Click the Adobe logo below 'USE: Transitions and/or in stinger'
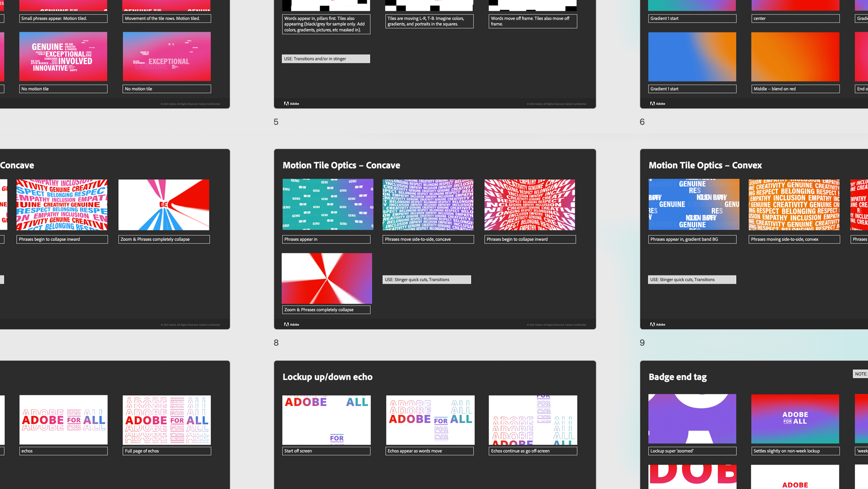The width and height of the screenshot is (868, 489). click(x=291, y=103)
